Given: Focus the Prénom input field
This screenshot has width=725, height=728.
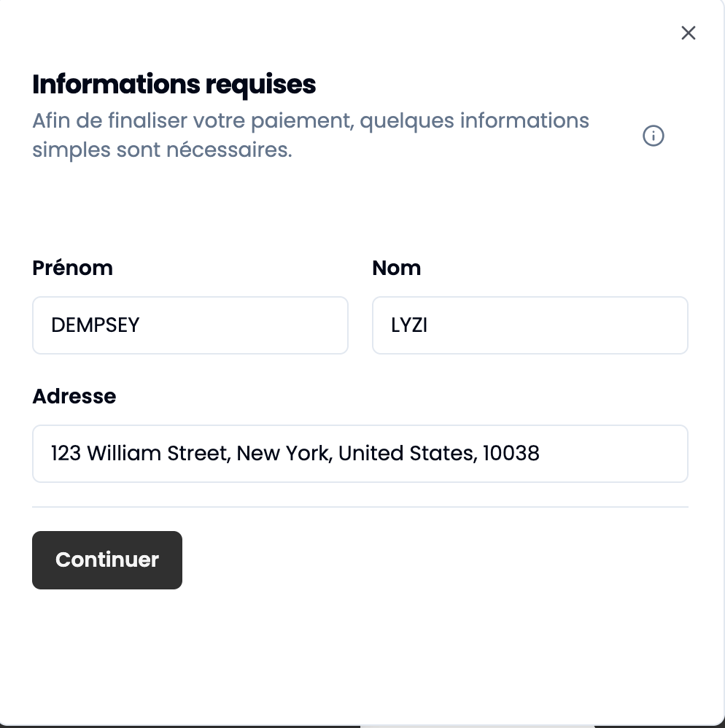Looking at the screenshot, I should click(190, 325).
